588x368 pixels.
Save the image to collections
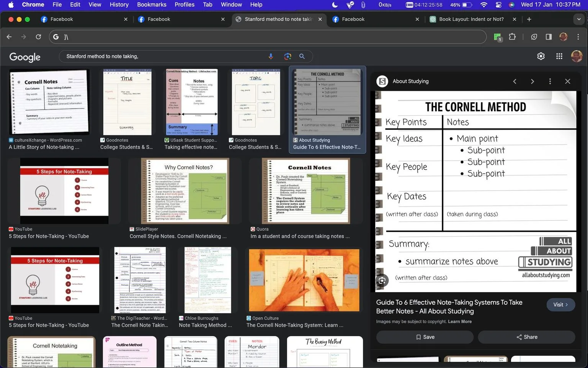click(x=425, y=337)
